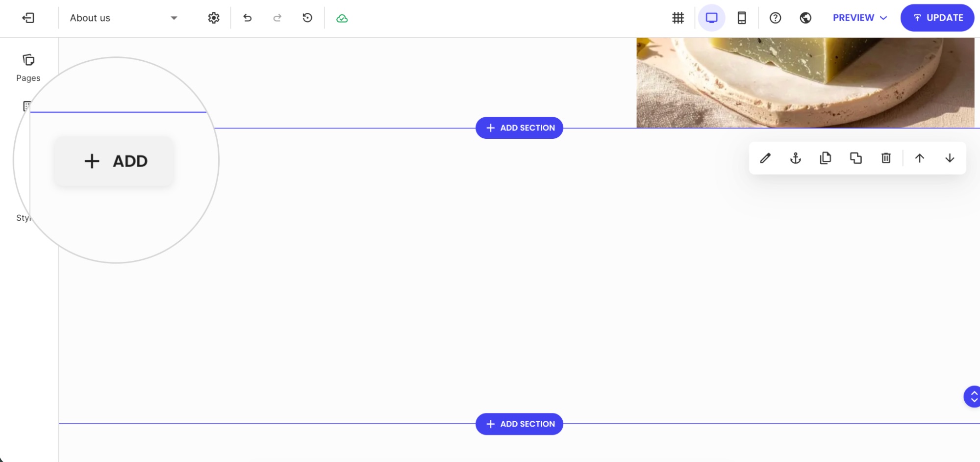Check the cloud saved status icon

click(342, 19)
